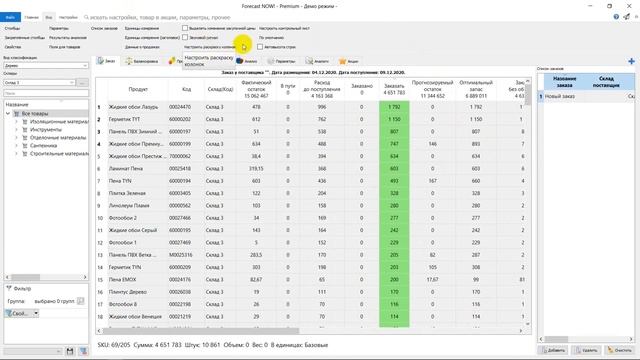Switch to 'Настройки' ribbon tab
640x360 pixels.
pyautogui.click(x=68, y=18)
